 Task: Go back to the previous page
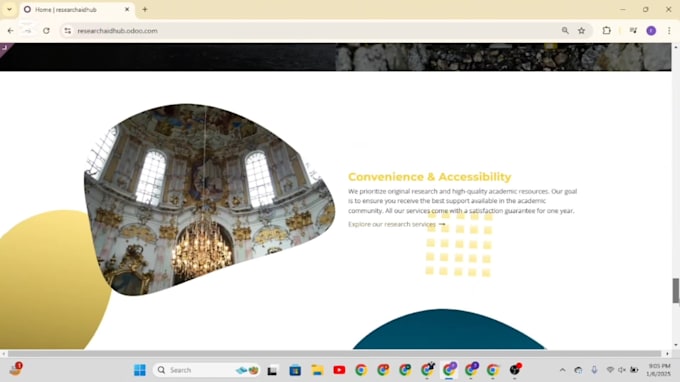[x=10, y=31]
